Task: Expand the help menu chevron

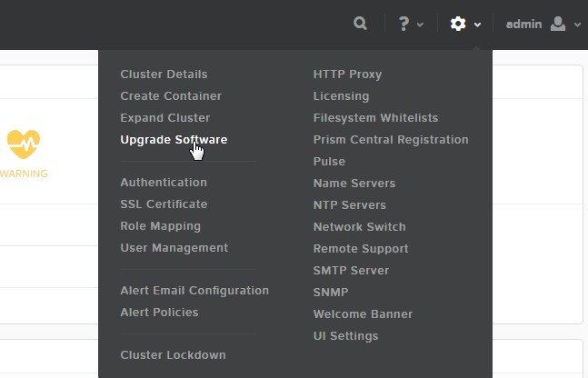Action: point(420,25)
